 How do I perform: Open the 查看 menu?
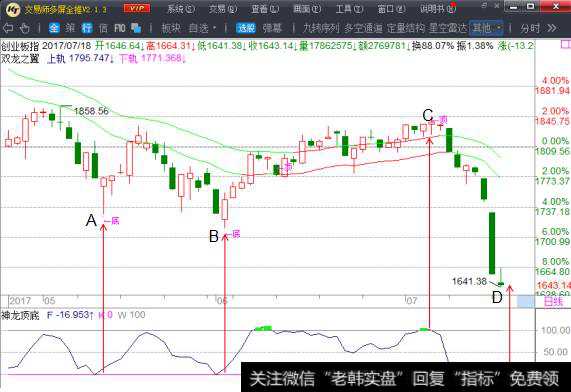pyautogui.click(x=265, y=9)
